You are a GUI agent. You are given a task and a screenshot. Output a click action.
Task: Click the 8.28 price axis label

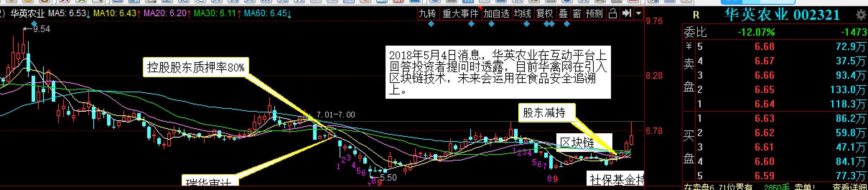click(x=654, y=76)
